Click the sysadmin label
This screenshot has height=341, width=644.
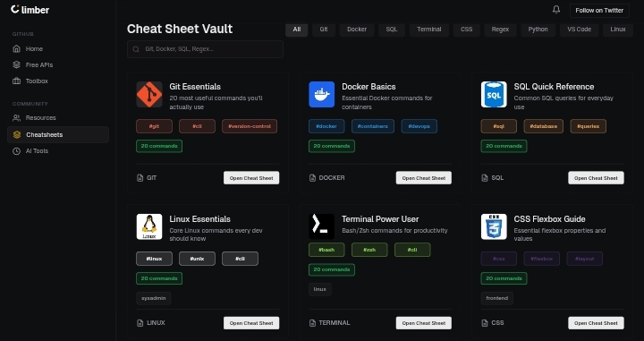click(154, 298)
